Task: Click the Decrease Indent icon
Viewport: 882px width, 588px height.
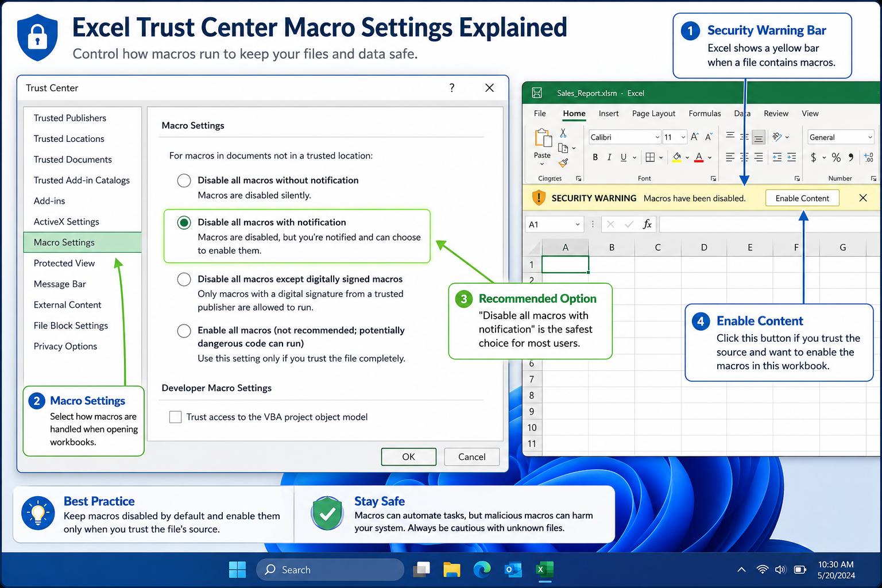Action: pyautogui.click(x=777, y=157)
